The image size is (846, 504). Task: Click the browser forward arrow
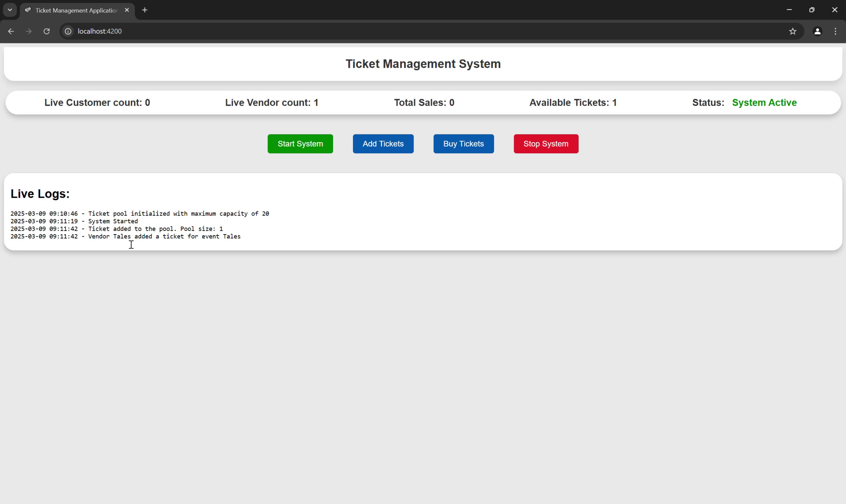pyautogui.click(x=29, y=31)
